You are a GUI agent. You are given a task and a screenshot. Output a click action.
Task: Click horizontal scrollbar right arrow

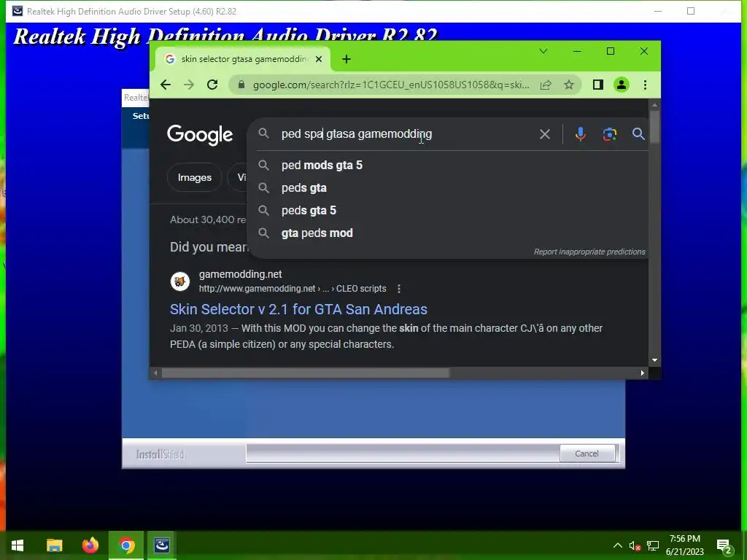(642, 373)
